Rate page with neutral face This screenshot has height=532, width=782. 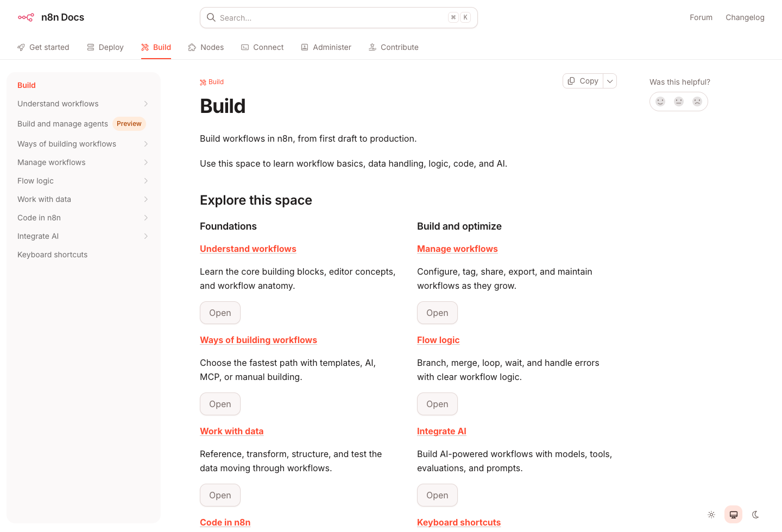coord(679,102)
